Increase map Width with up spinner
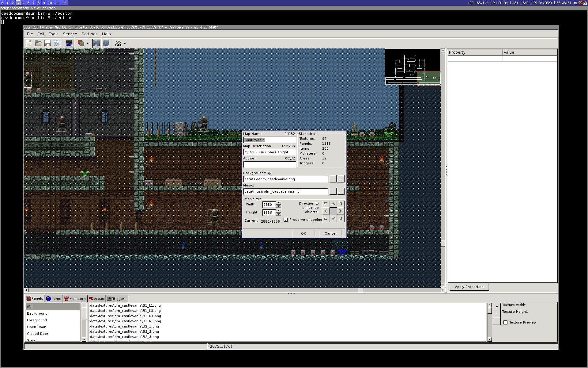588x368 pixels. click(278, 203)
